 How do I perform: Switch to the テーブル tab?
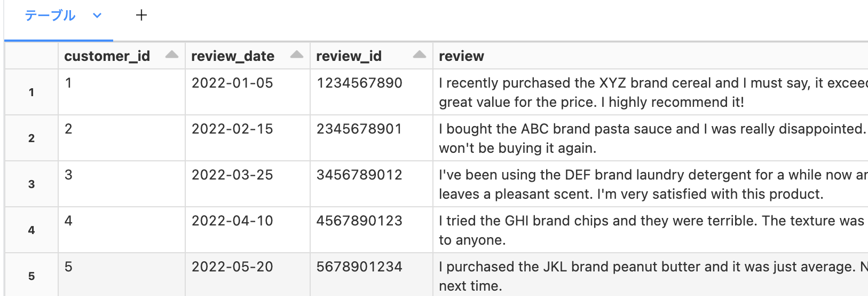coord(50,15)
